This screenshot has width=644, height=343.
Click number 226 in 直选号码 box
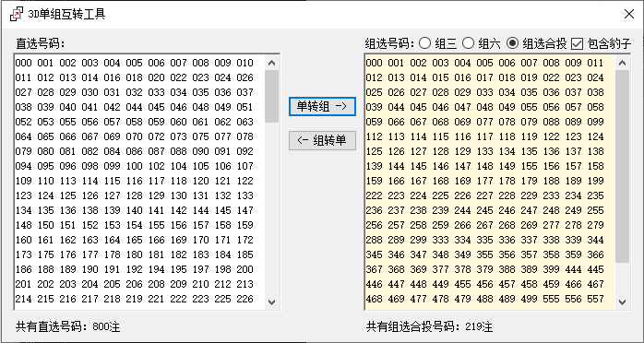(x=244, y=299)
